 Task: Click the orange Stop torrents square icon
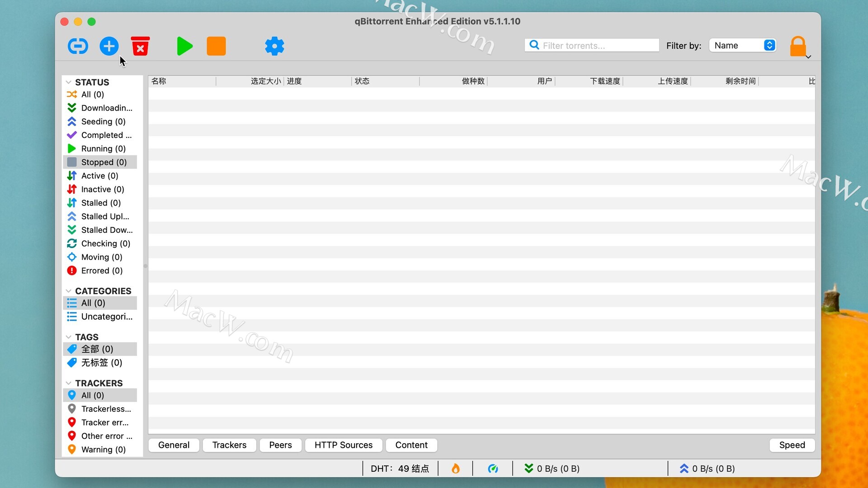pyautogui.click(x=216, y=46)
